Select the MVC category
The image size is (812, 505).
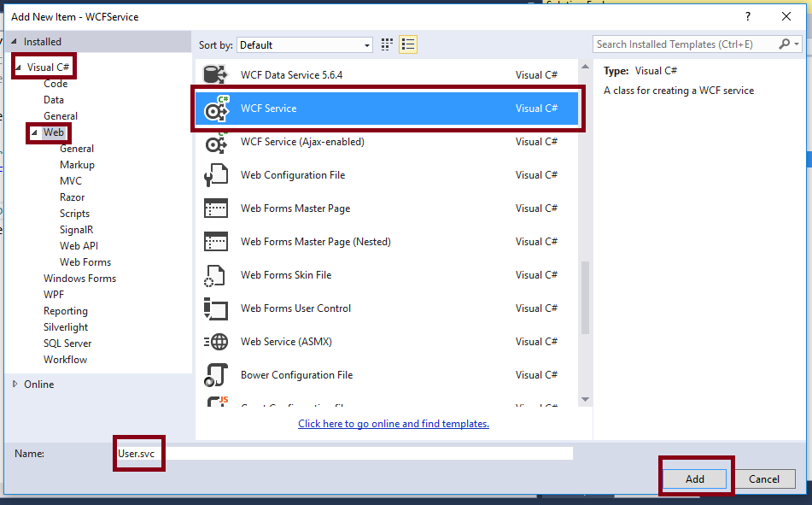71,181
